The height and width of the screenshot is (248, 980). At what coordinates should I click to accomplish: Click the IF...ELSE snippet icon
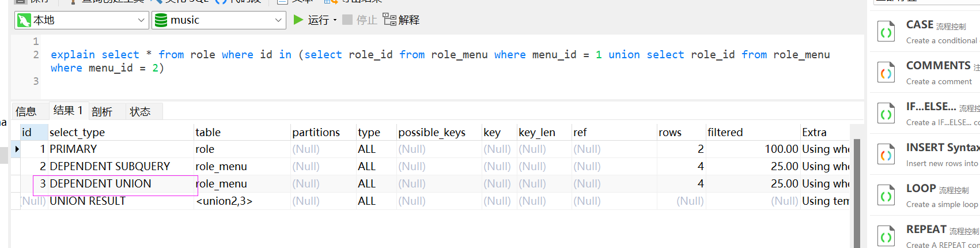point(886,114)
